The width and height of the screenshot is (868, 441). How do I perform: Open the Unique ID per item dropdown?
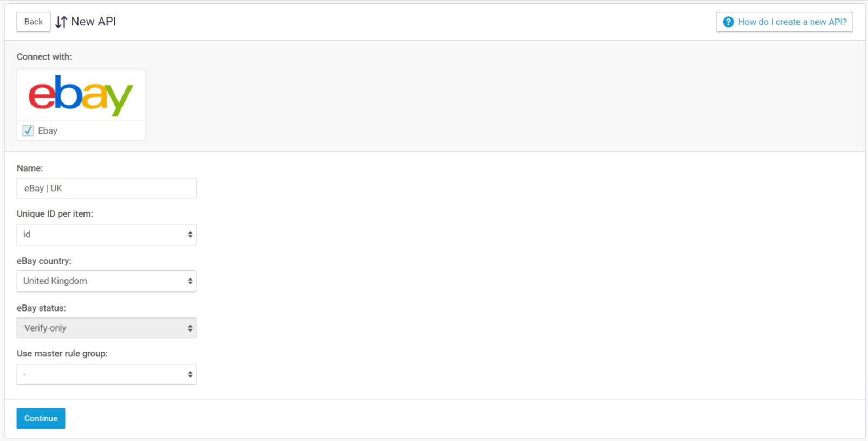(106, 234)
